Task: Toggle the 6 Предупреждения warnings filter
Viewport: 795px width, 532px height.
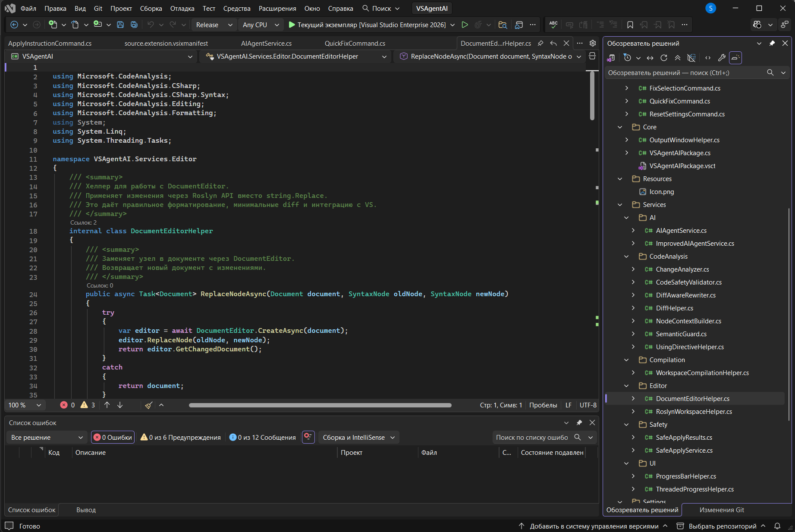Action: click(x=180, y=438)
